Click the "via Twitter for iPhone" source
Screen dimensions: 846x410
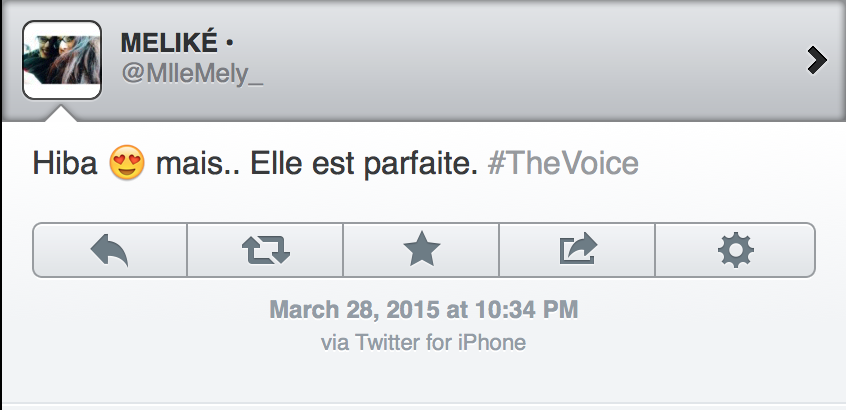tap(423, 342)
